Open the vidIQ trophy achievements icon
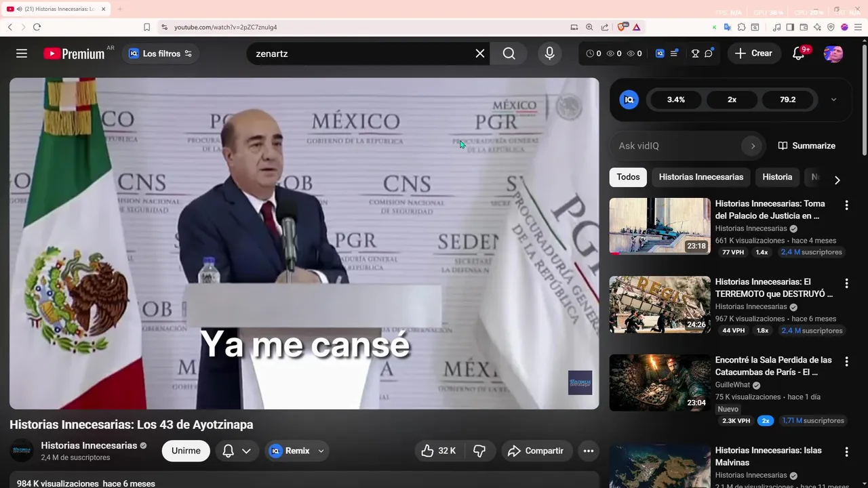The image size is (868, 488). click(x=695, y=54)
